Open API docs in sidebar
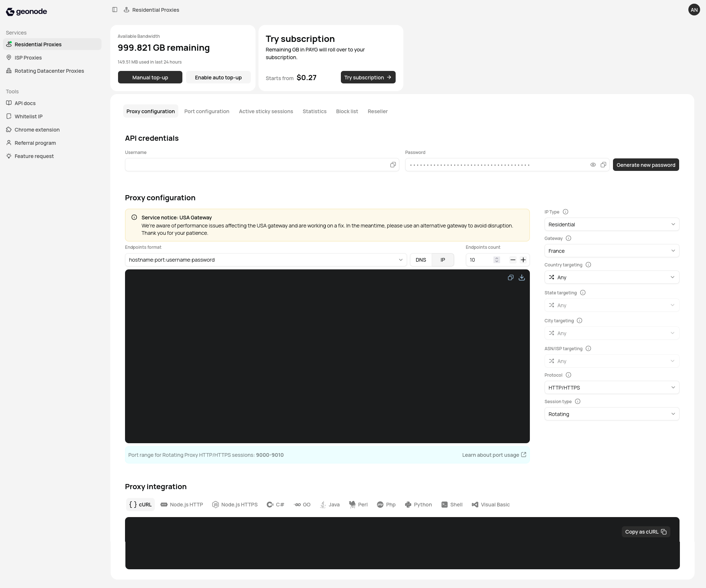The height and width of the screenshot is (588, 706). coord(52,103)
